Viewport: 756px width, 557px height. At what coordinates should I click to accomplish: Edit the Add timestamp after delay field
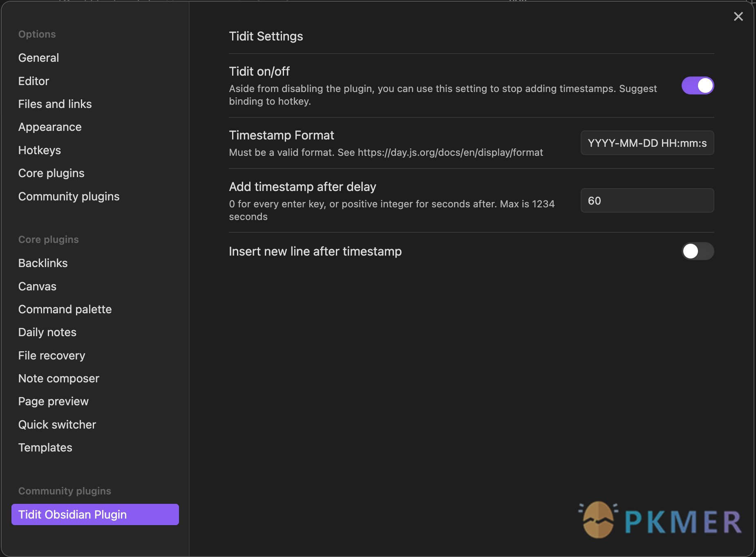point(647,200)
